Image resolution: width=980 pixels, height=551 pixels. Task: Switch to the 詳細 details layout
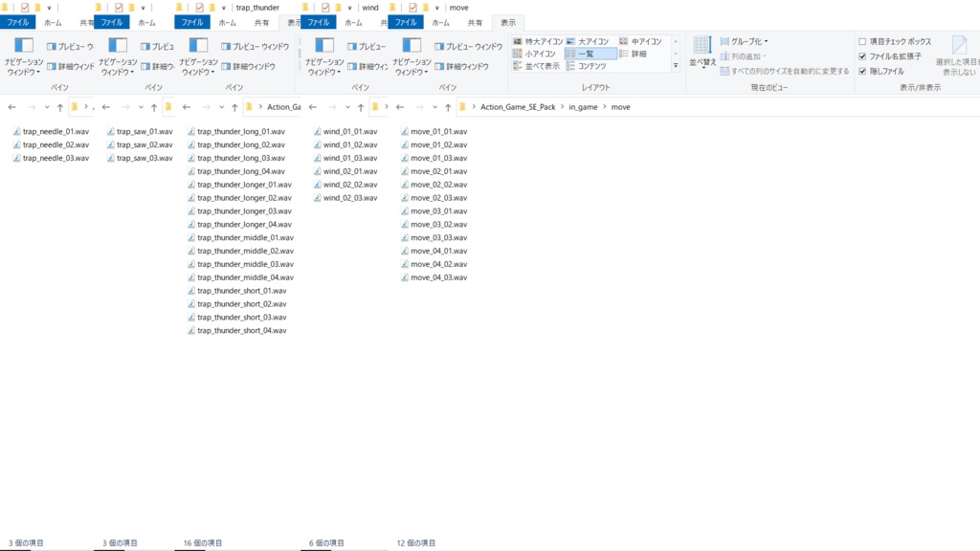(633, 54)
